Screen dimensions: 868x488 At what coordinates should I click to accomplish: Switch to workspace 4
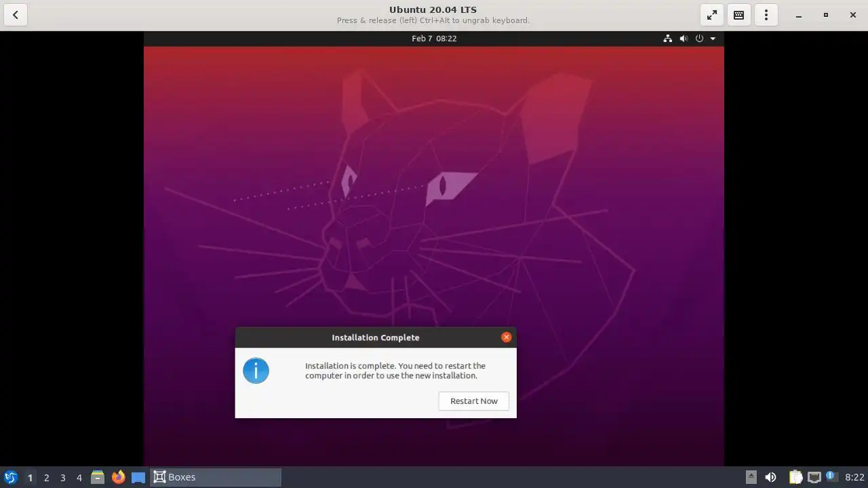[x=79, y=477]
